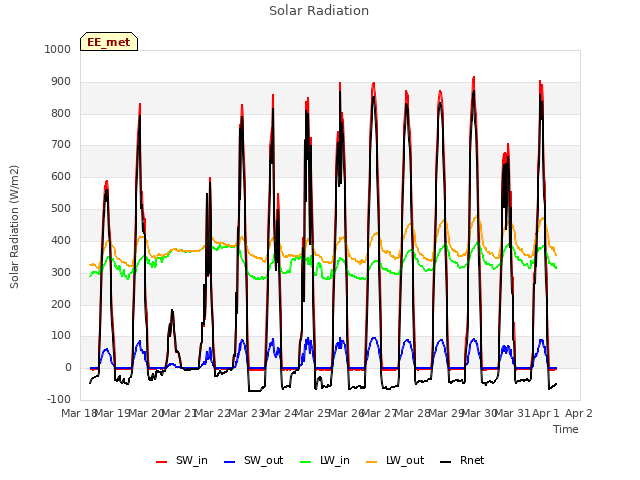Click the Time x-axis label
Image resolution: width=640 pixels, height=480 pixels.
566,429
